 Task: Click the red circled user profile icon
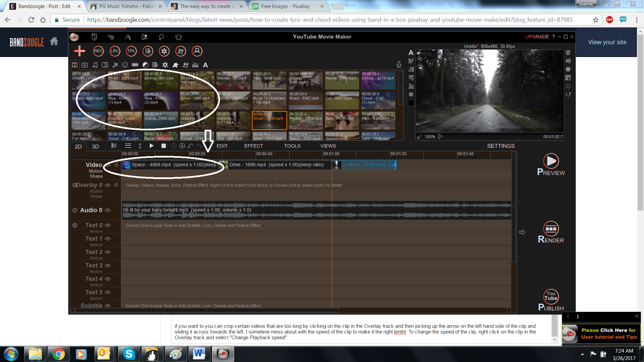click(197, 51)
